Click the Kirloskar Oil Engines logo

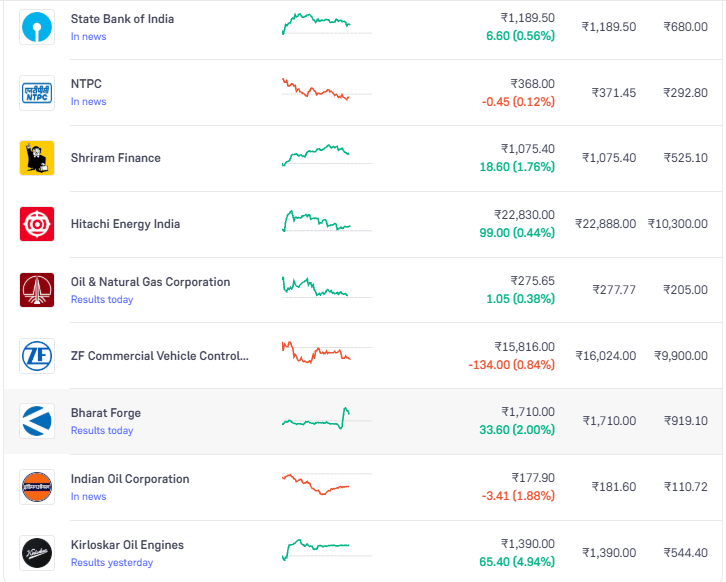pyautogui.click(x=37, y=552)
